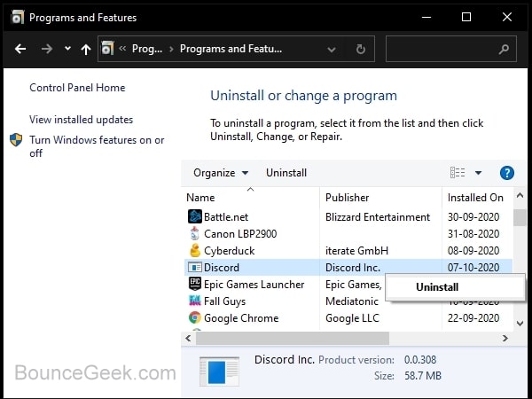Select the Google Chrome icon
This screenshot has width=532, height=399.
coord(195,318)
